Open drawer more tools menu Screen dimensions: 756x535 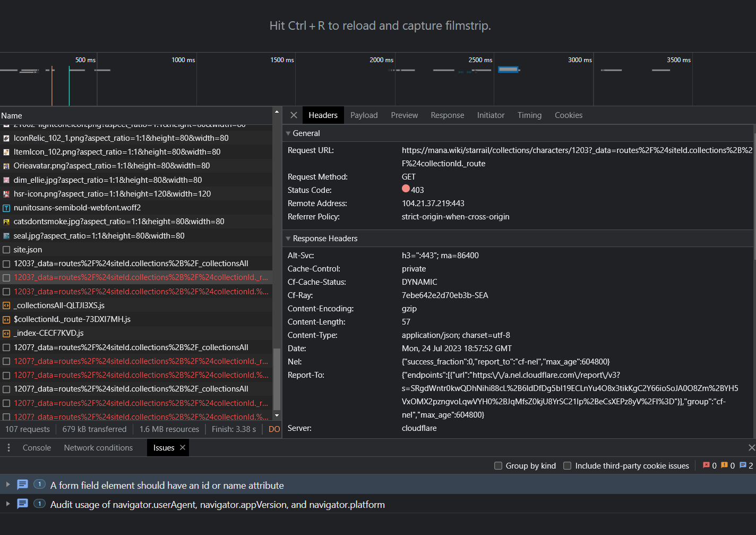tap(8, 448)
